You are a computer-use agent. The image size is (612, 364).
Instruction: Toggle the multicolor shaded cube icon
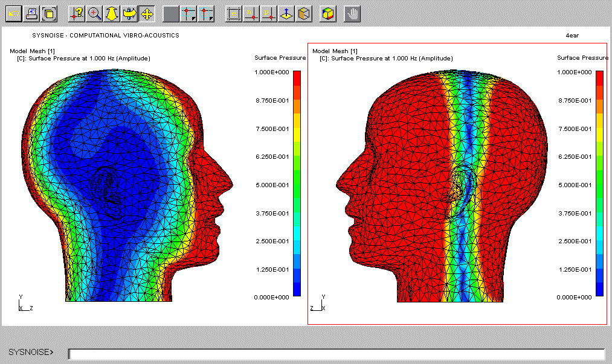327,13
